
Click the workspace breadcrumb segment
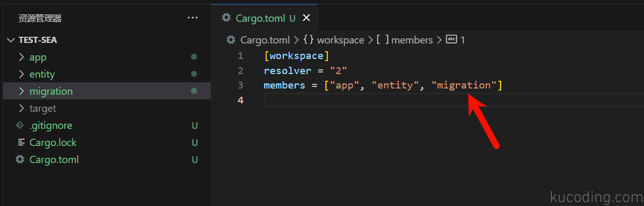click(x=340, y=40)
